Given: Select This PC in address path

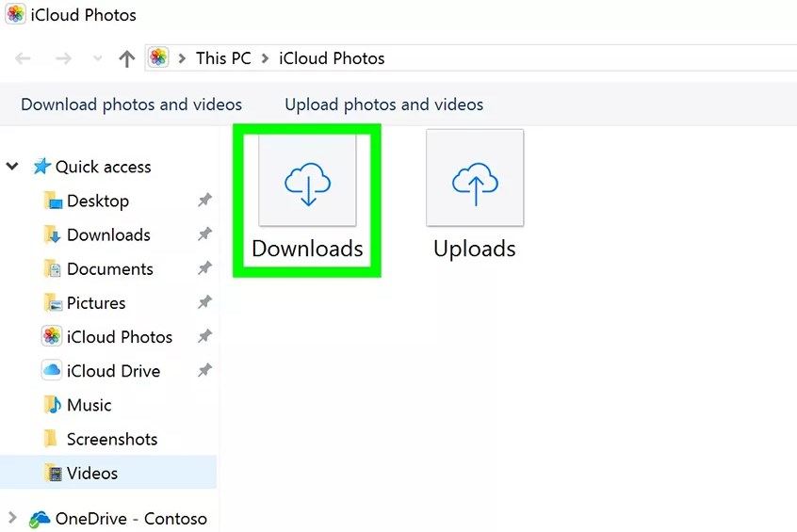Looking at the screenshot, I should (x=223, y=58).
